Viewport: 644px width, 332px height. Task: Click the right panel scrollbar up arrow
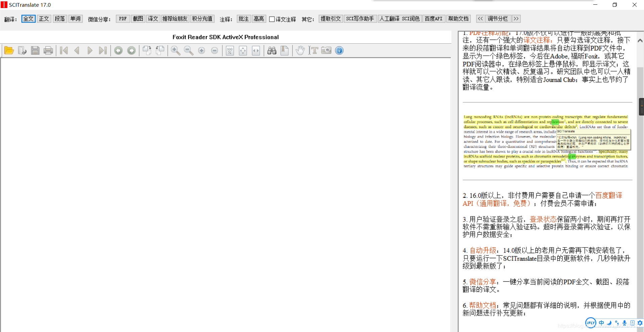click(640, 41)
